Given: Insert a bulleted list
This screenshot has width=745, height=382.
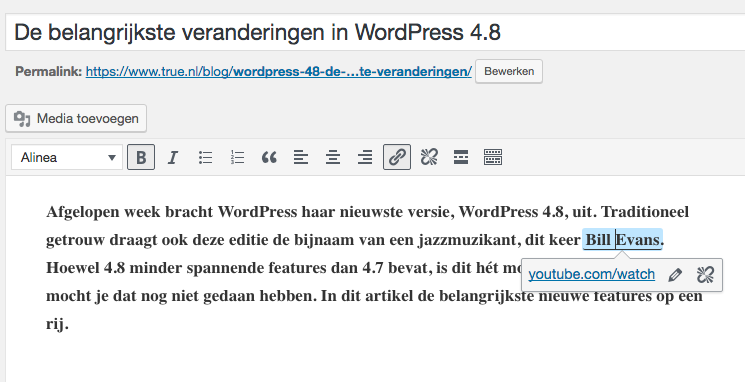Looking at the screenshot, I should (205, 157).
